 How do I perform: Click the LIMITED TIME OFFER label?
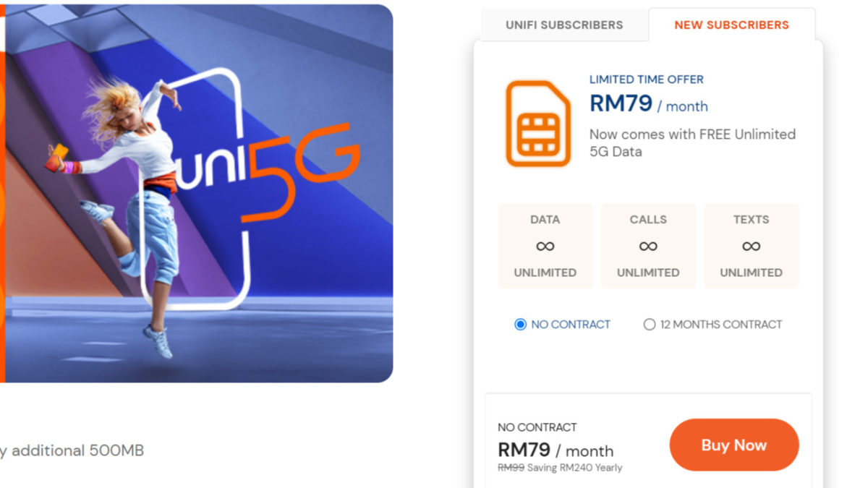[646, 80]
